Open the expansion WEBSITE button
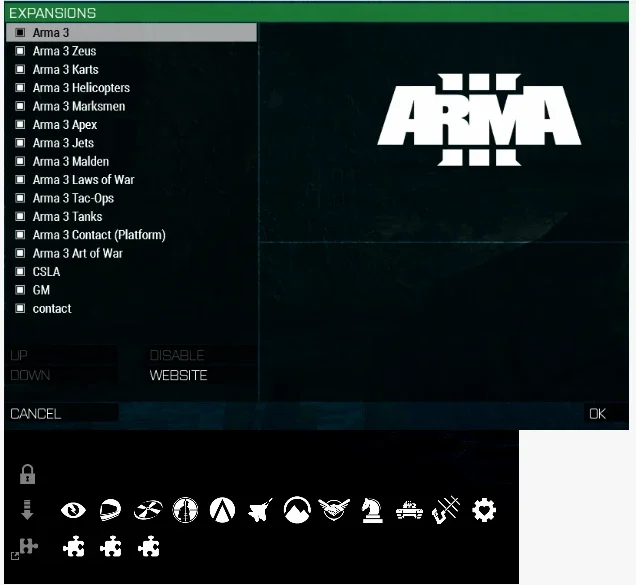This screenshot has width=636, height=585. [201, 375]
